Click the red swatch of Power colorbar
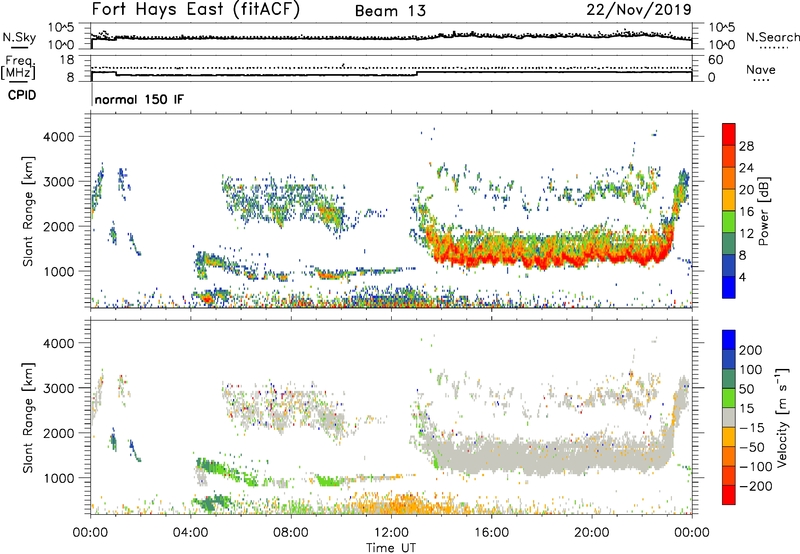The height and width of the screenshot is (554, 800). [729, 132]
